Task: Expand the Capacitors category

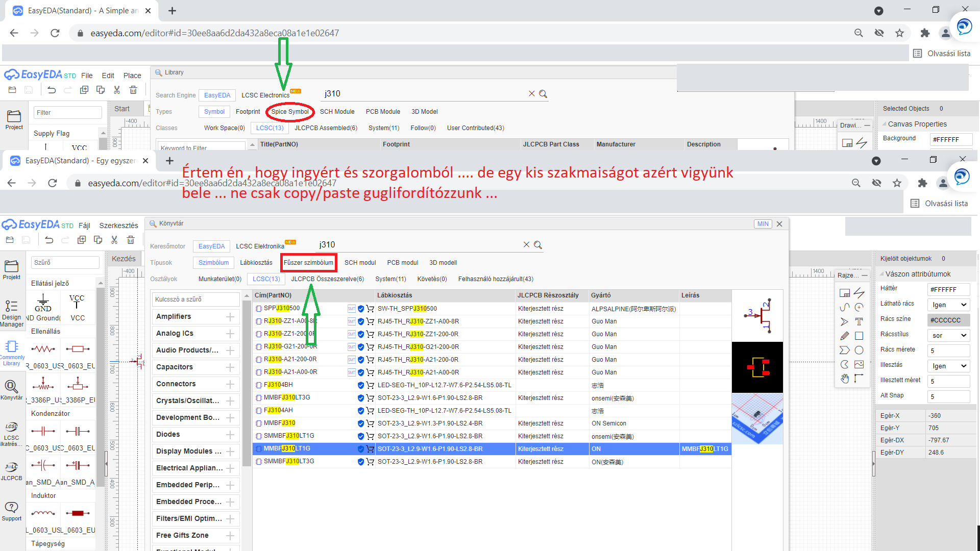Action: [x=230, y=367]
